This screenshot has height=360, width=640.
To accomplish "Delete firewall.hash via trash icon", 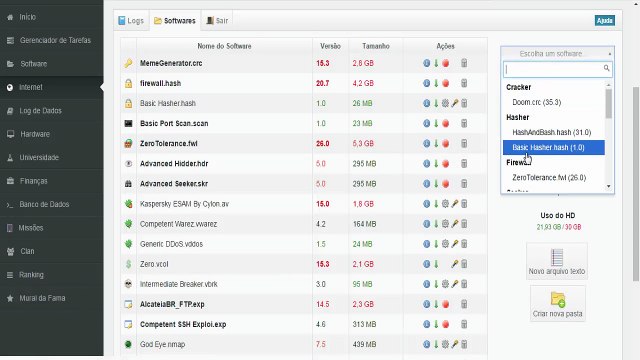I will (464, 83).
